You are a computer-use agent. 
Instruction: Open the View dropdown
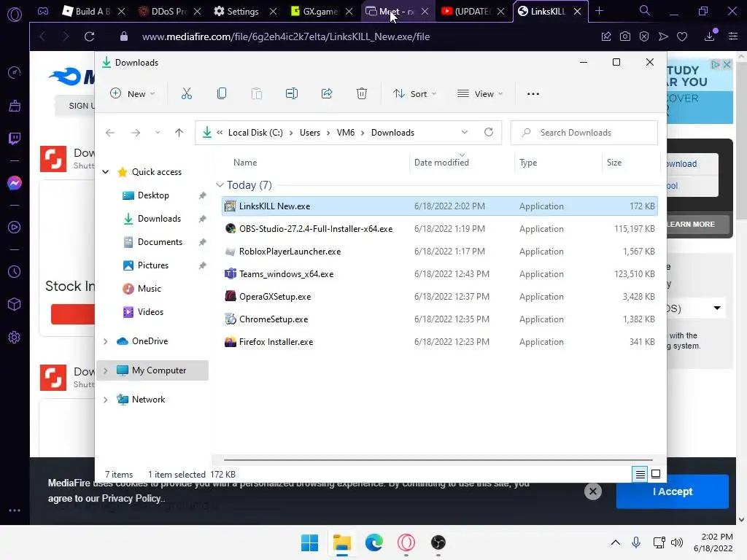pyautogui.click(x=480, y=94)
